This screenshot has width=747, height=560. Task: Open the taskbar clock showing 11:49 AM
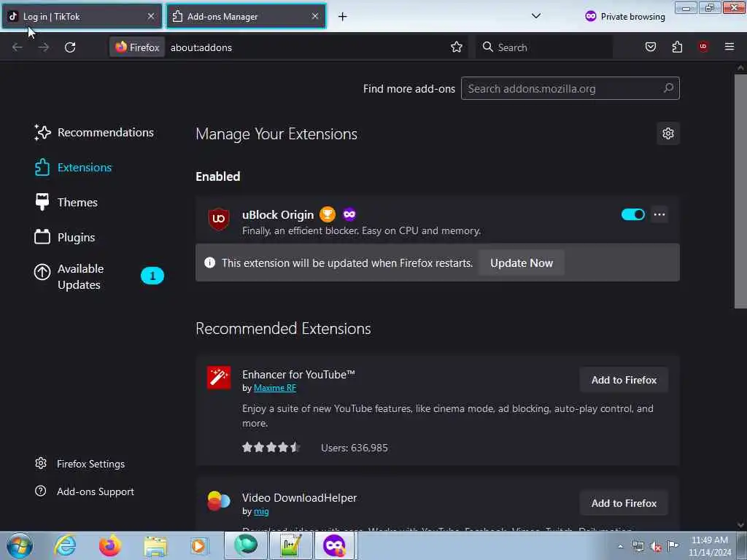tap(709, 546)
